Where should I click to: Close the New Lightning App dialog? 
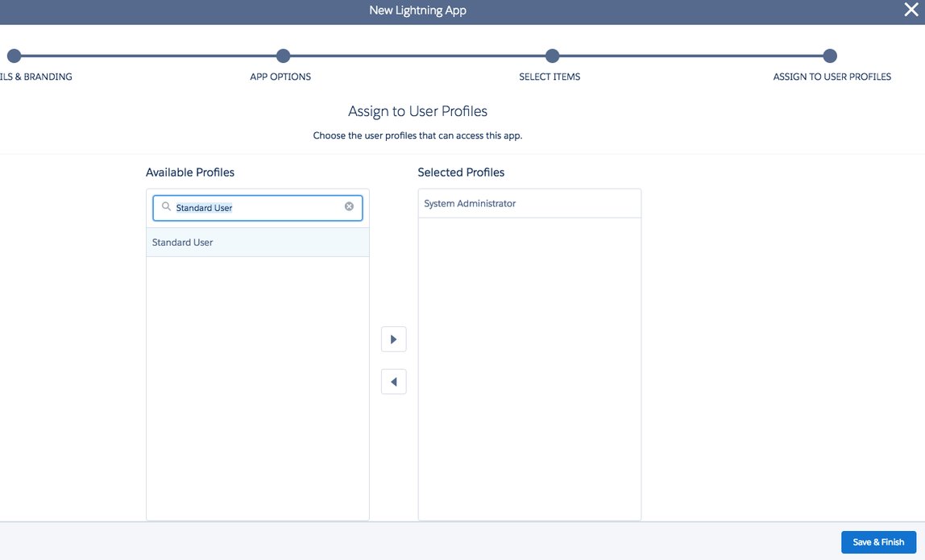(910, 10)
